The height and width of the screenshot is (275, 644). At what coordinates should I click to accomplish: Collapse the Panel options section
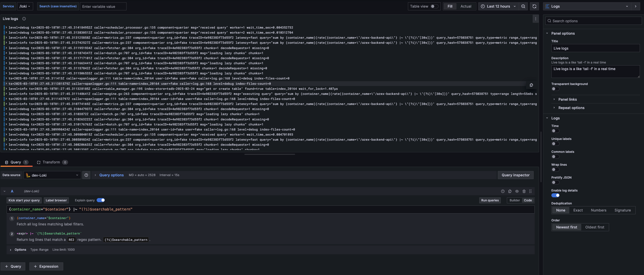click(x=547, y=33)
